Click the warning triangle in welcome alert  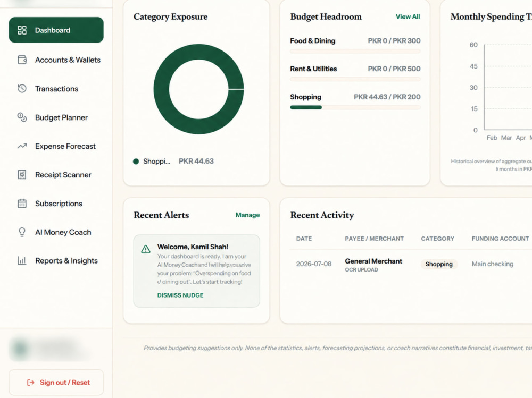point(146,249)
